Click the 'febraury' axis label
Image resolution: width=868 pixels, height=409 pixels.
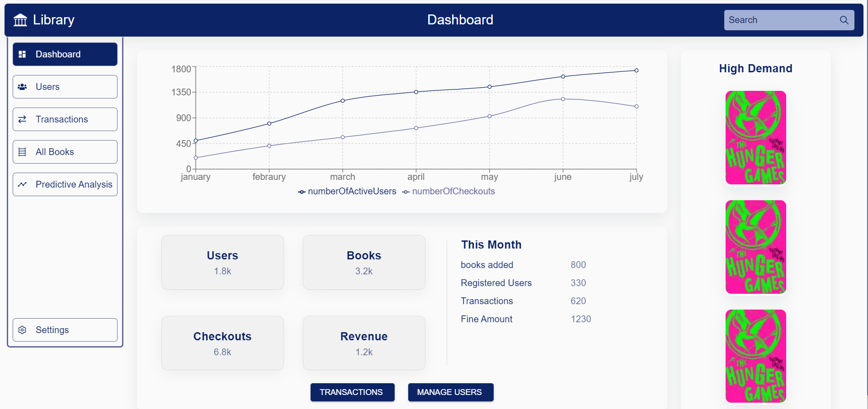point(269,177)
